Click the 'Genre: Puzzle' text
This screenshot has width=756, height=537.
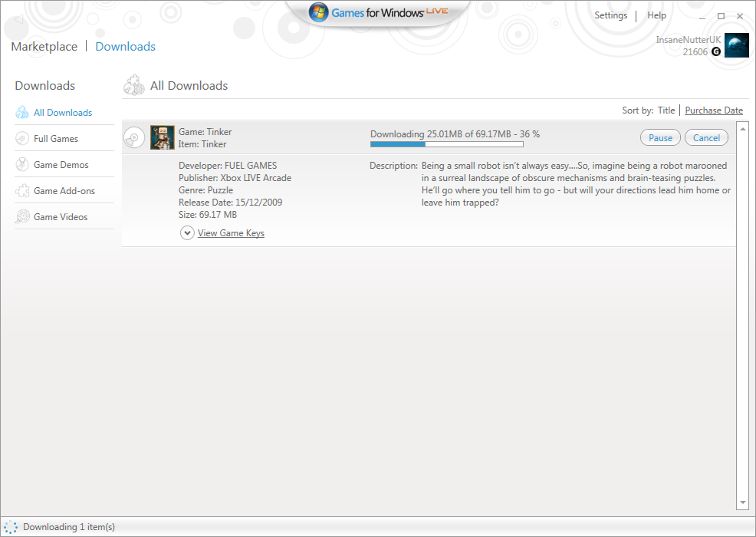pos(206,190)
